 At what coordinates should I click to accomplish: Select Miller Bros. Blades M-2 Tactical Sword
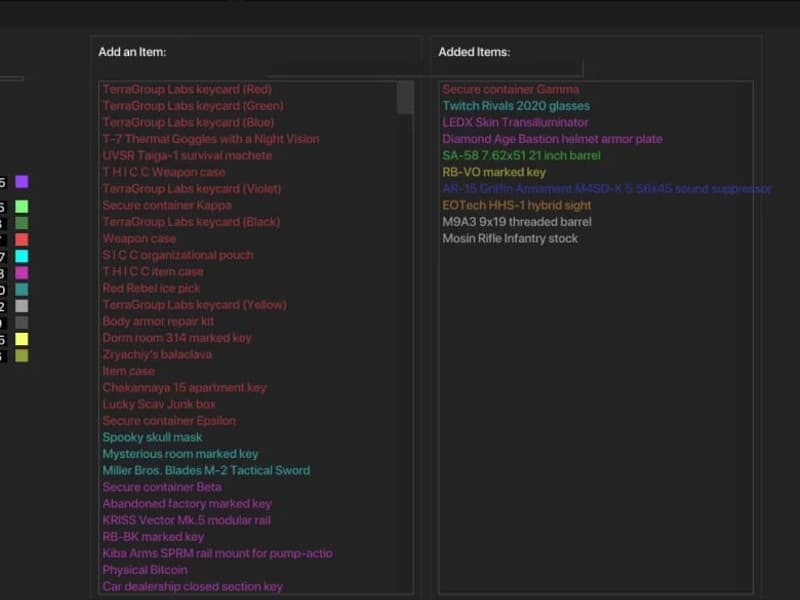click(206, 471)
